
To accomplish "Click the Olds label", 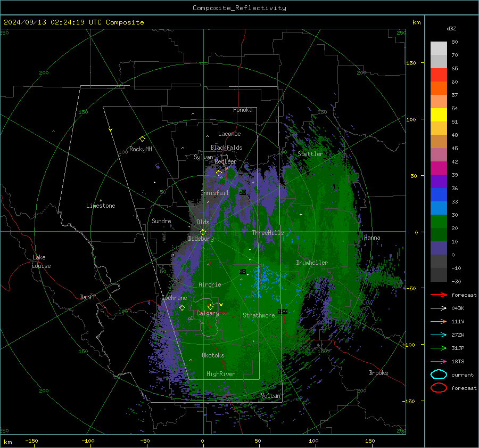I will coord(203,222).
